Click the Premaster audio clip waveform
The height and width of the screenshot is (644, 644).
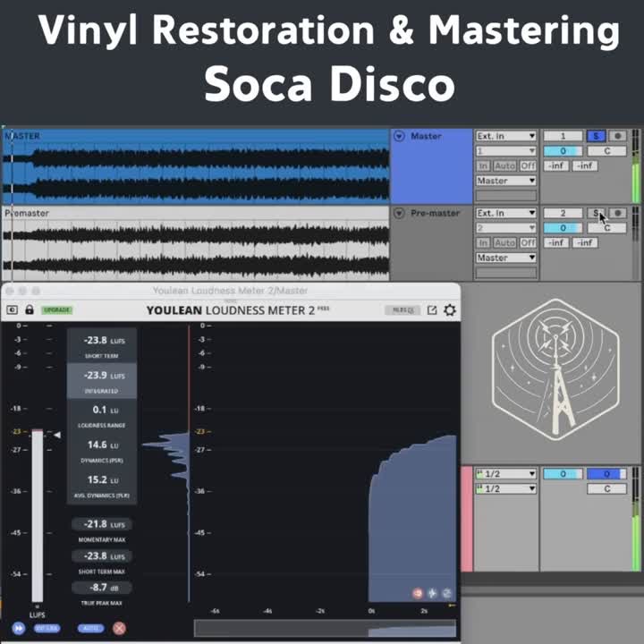tap(196, 250)
